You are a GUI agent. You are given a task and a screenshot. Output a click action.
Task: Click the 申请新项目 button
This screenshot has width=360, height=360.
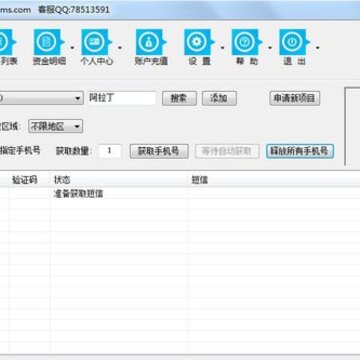click(x=295, y=98)
